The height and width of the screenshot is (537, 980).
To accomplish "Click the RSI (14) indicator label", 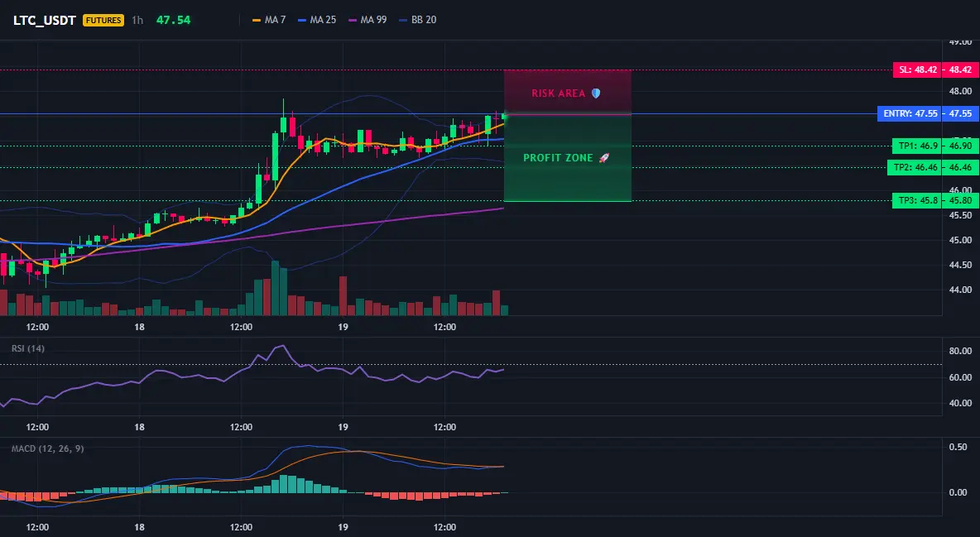I will point(28,348).
